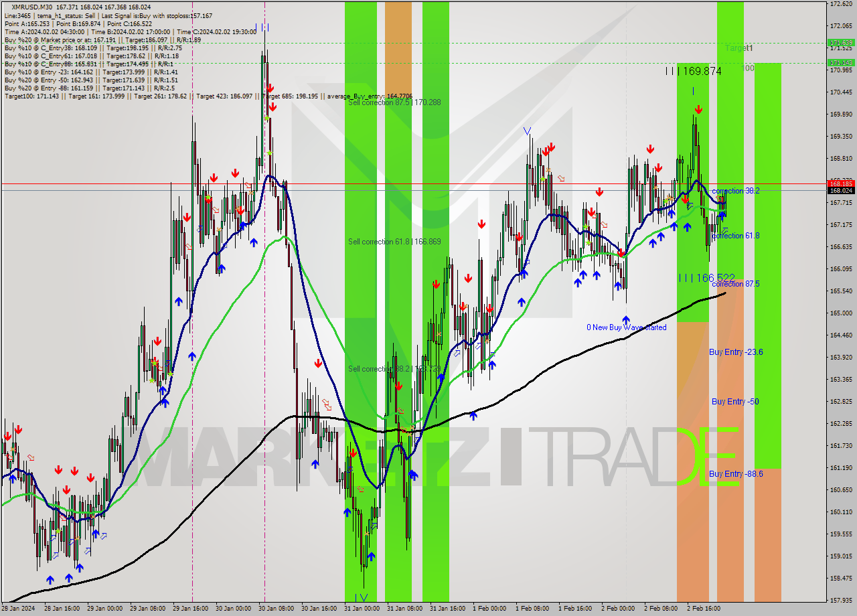Screen dimensions: 857x616
Task: Click the red 168.185 price tag
Action: (x=841, y=183)
